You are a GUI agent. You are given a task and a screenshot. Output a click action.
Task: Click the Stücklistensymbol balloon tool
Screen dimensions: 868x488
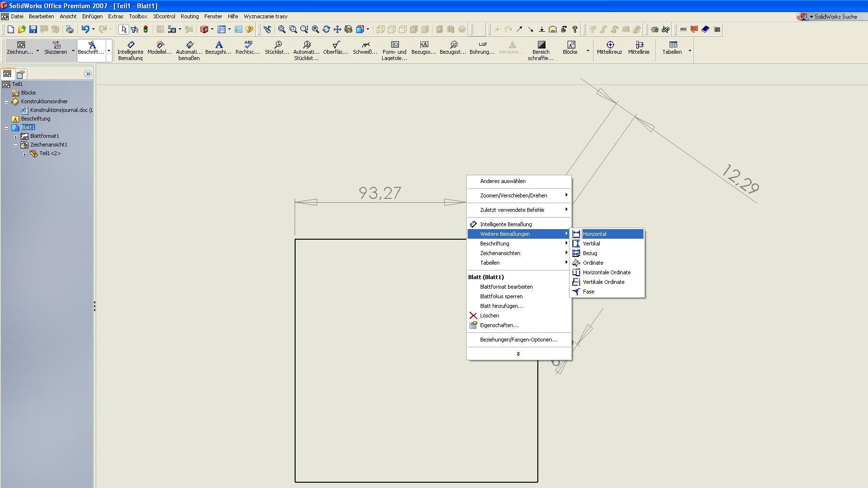pyautogui.click(x=277, y=48)
